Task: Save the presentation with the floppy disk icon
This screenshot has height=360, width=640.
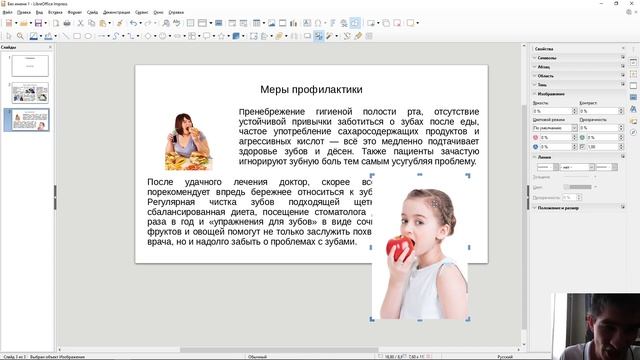Action: [x=38, y=23]
